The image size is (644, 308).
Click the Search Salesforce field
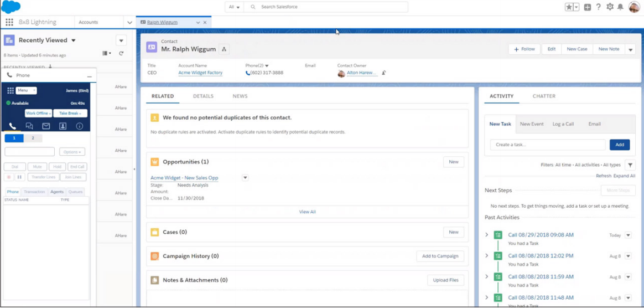[326, 7]
